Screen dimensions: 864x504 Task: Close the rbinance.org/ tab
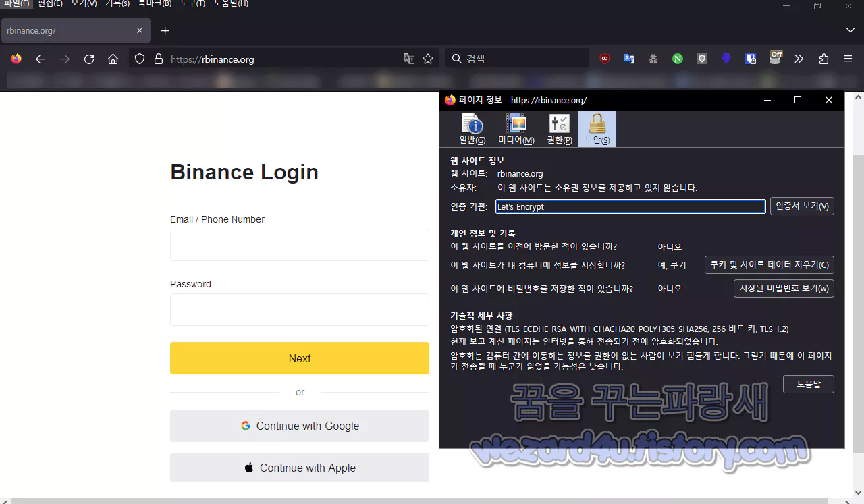(140, 30)
